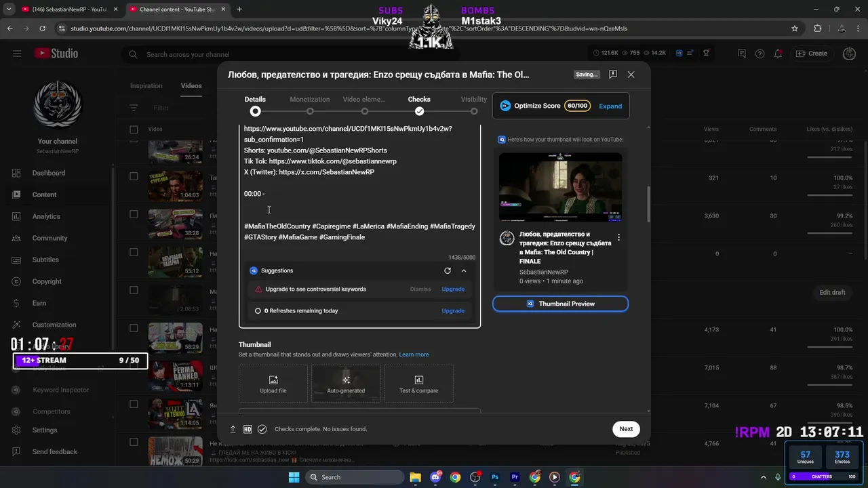Open Test & compare thumbnail option
The width and height of the screenshot is (868, 488).
(x=418, y=384)
